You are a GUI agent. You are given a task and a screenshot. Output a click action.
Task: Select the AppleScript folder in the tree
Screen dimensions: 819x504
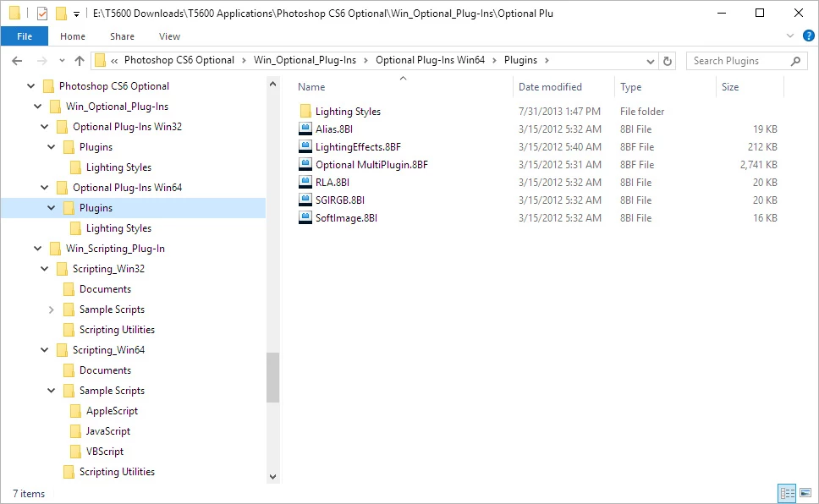112,411
